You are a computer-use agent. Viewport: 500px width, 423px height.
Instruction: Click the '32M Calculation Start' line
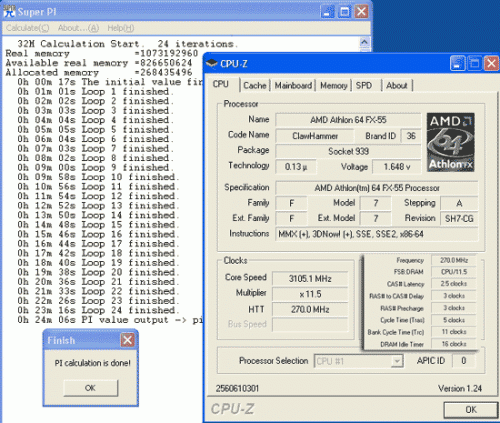[128, 44]
